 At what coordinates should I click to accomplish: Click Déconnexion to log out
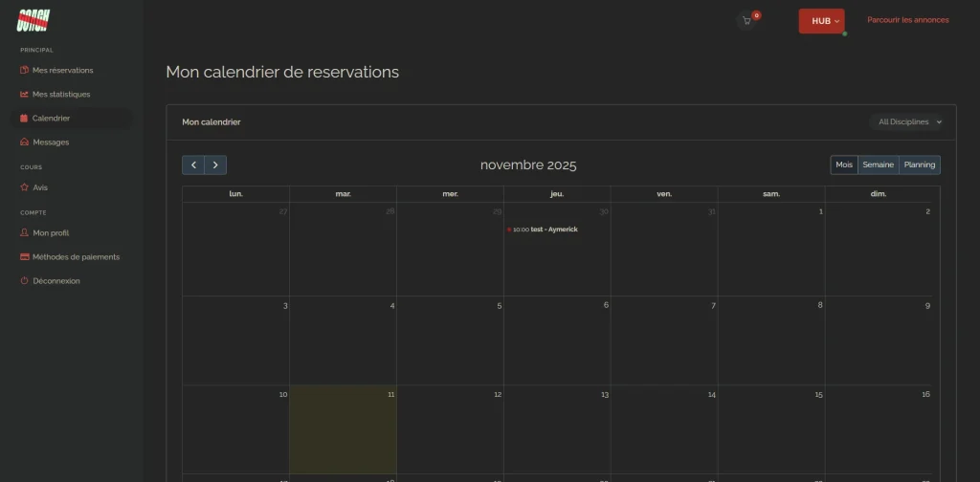[x=56, y=281]
